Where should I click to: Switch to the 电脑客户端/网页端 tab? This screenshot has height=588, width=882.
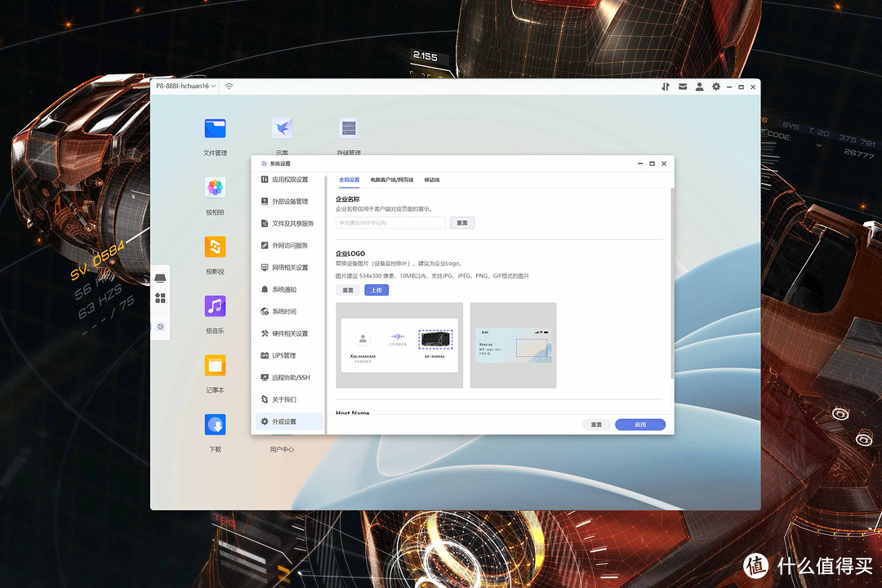pyautogui.click(x=393, y=180)
